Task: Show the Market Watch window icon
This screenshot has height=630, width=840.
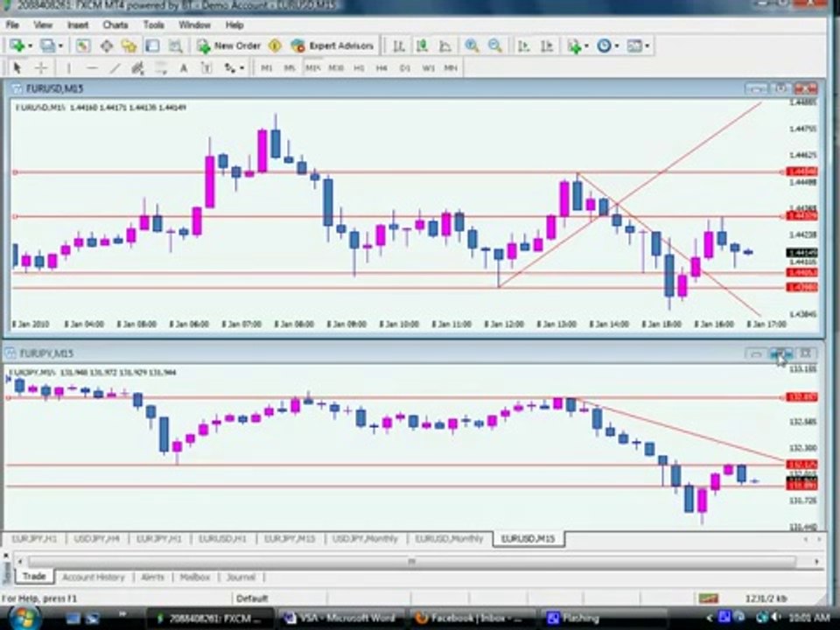Action: 82,46
